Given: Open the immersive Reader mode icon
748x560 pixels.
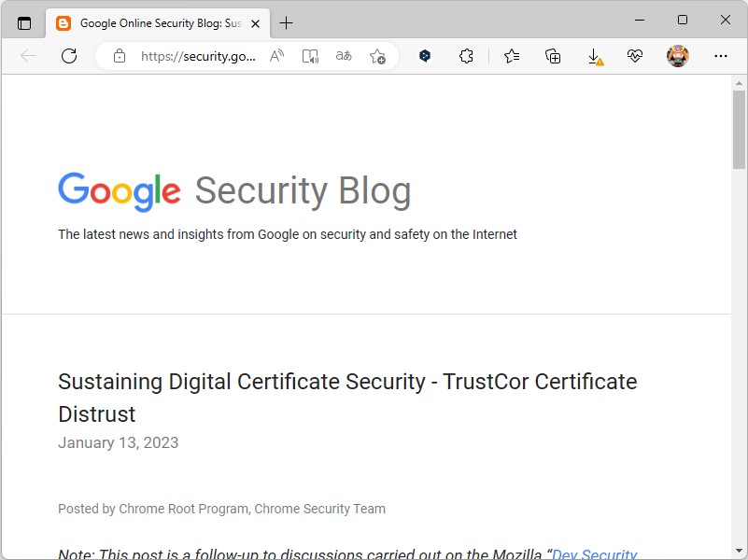Looking at the screenshot, I should pos(309,56).
